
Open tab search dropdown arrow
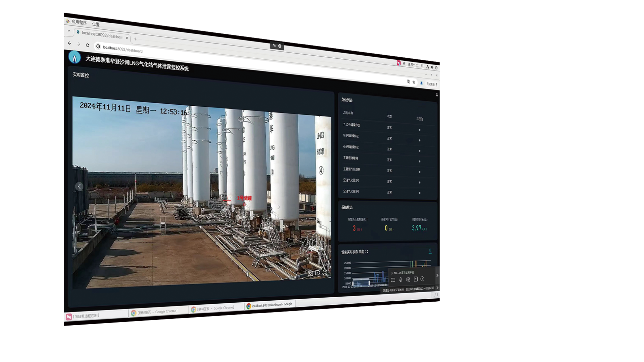[x=69, y=31]
